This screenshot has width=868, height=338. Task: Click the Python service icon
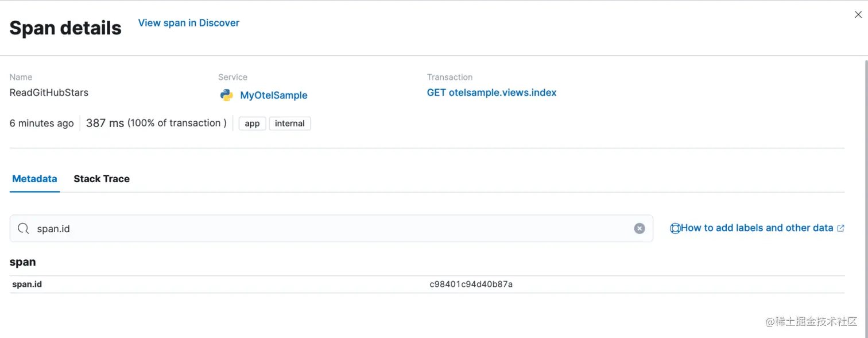click(226, 95)
